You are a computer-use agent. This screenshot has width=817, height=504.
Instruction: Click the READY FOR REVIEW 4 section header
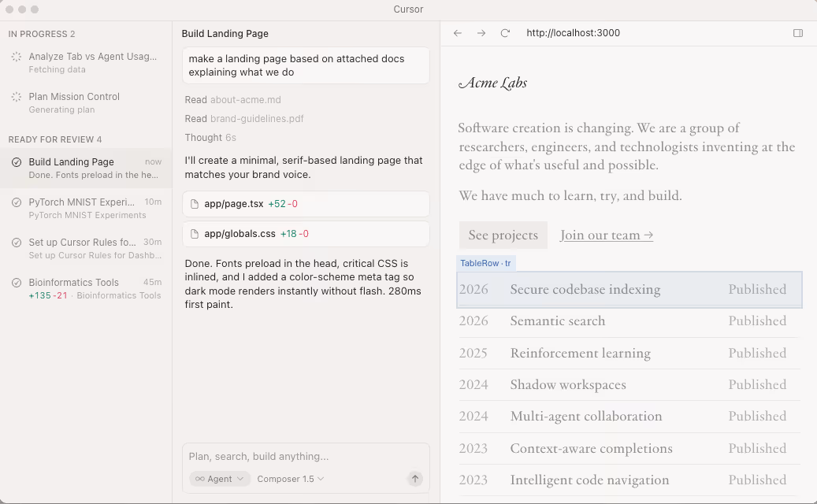pyautogui.click(x=54, y=139)
